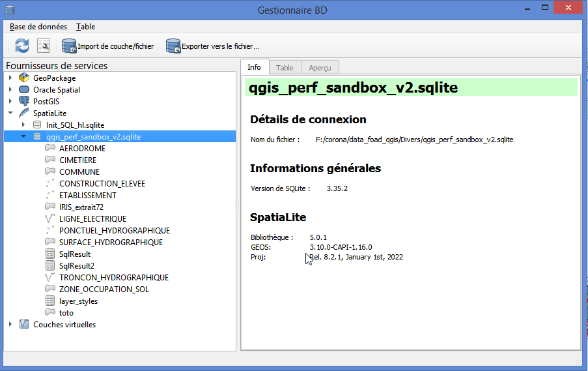Click the CONSTRUCTION_ELEVEE point layer icon
The image size is (588, 371).
point(50,183)
